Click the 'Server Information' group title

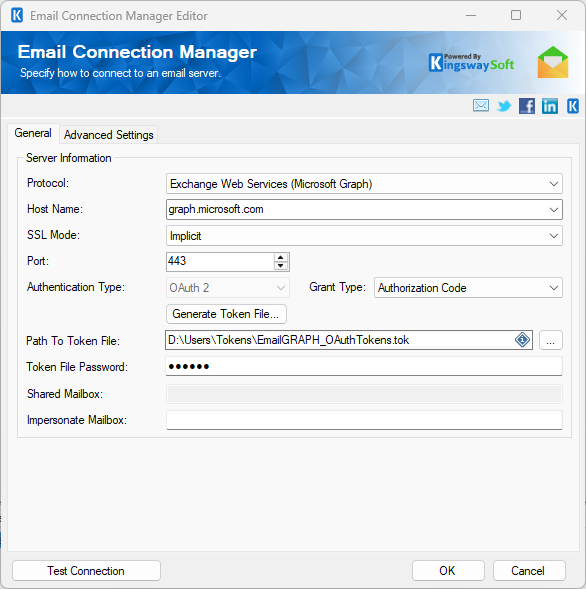pyautogui.click(x=68, y=158)
